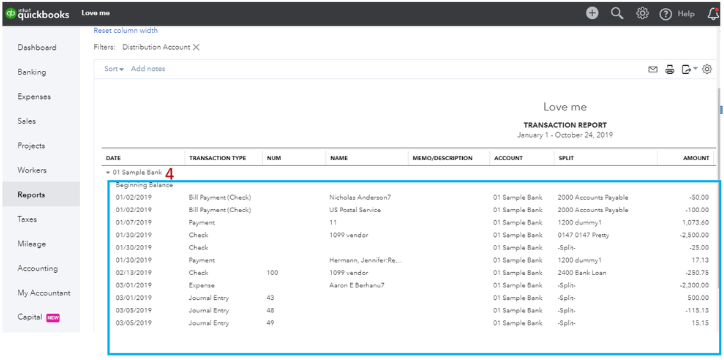The image size is (724, 360).
Task: Open the US Postal Service payment row
Action: click(x=412, y=210)
